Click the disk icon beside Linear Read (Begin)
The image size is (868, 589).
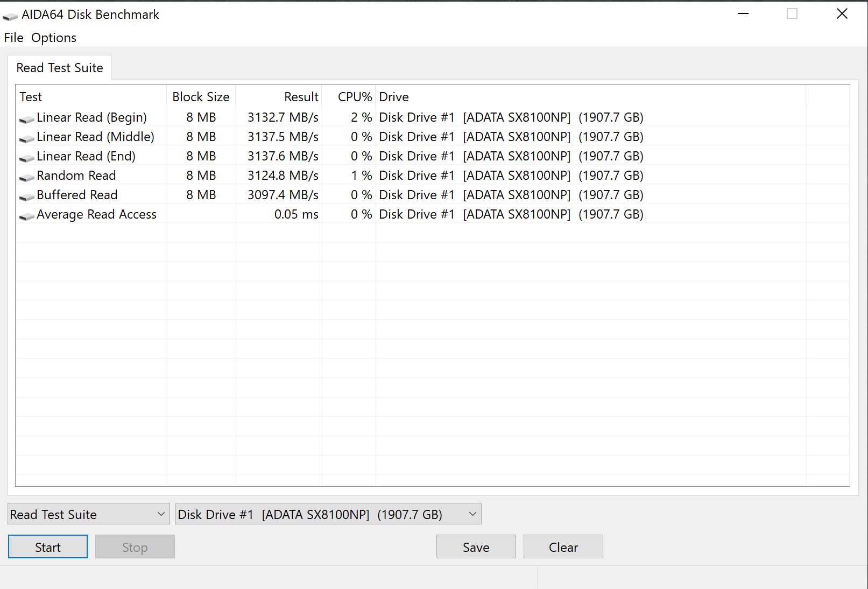pos(27,119)
